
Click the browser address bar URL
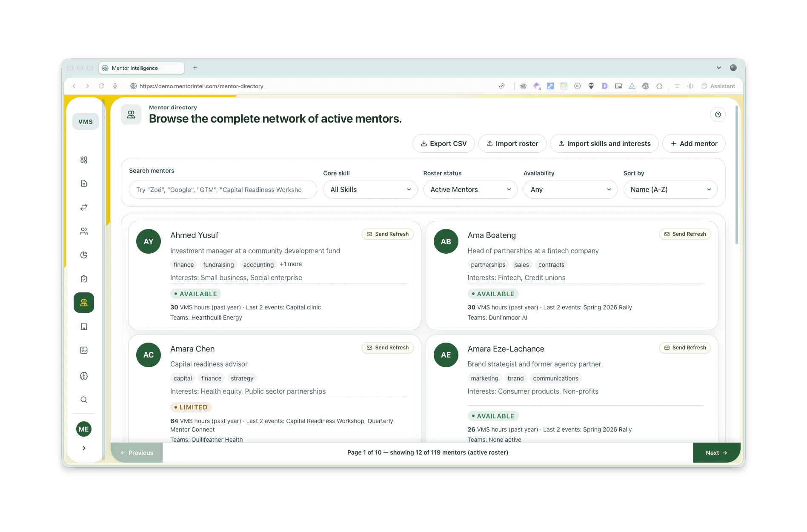[201, 86]
